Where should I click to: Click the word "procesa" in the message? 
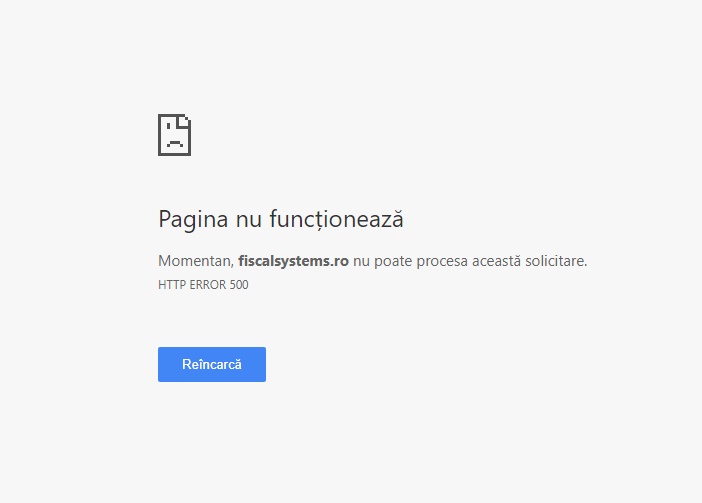(x=442, y=261)
